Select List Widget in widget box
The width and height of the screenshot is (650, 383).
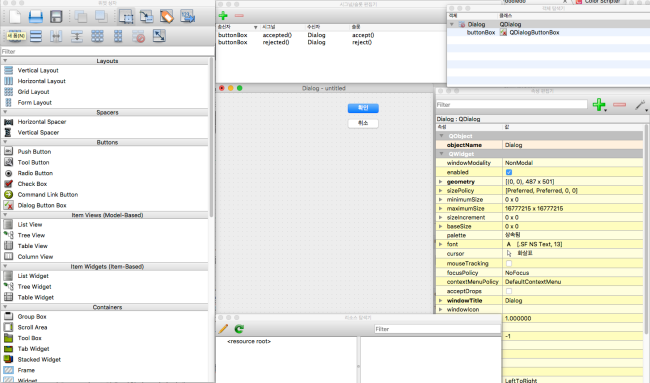click(33, 276)
